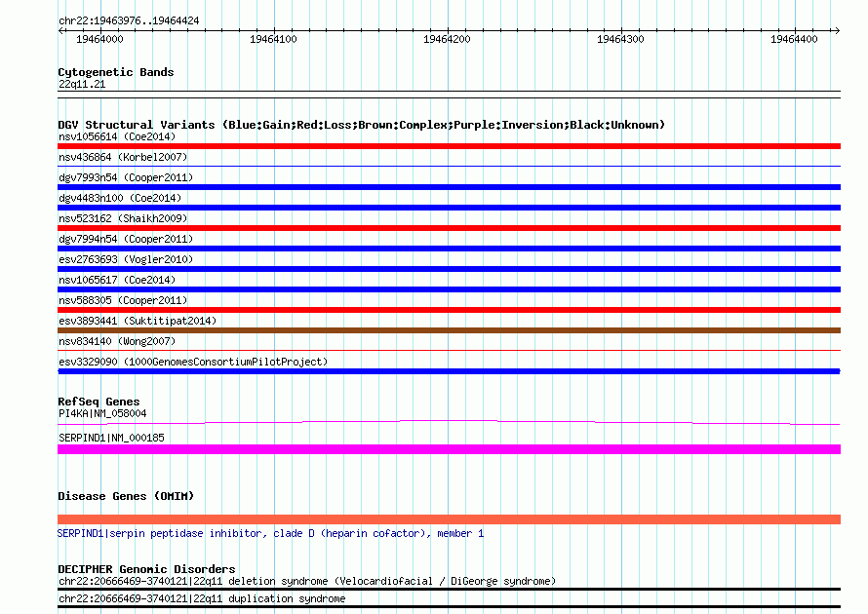Click 22q11 duplication syndrome entry
Viewport: 868px width, 614px height.
click(202, 598)
